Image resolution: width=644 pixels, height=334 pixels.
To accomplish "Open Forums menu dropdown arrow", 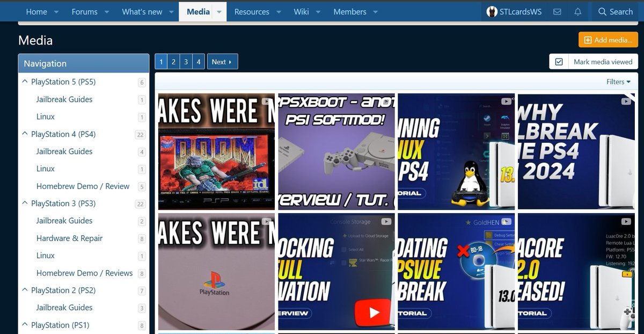I will tap(107, 12).
